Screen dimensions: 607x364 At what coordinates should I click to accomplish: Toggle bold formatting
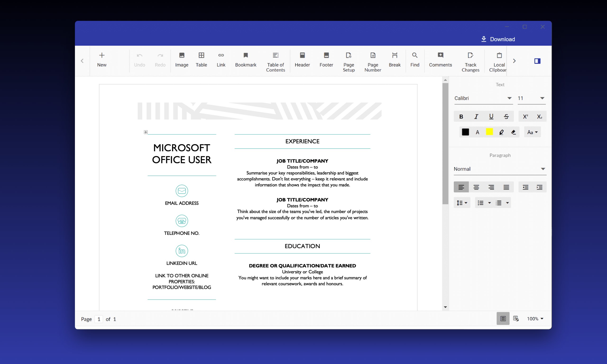pos(461,116)
